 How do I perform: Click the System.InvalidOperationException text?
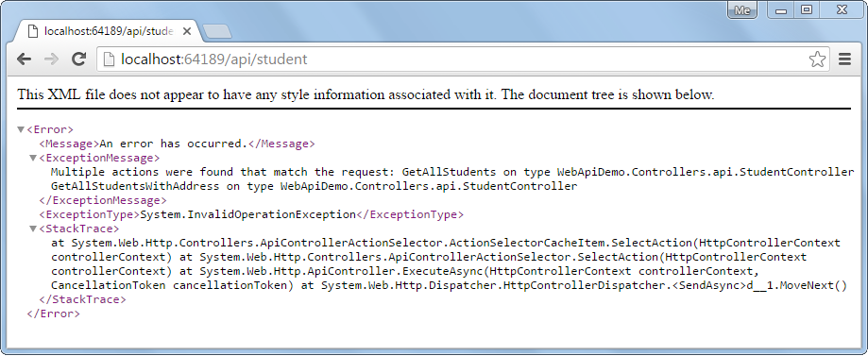point(247,214)
